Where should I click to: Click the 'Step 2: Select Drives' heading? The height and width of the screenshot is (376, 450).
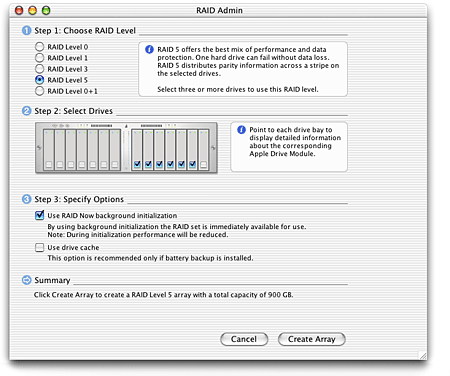74,111
